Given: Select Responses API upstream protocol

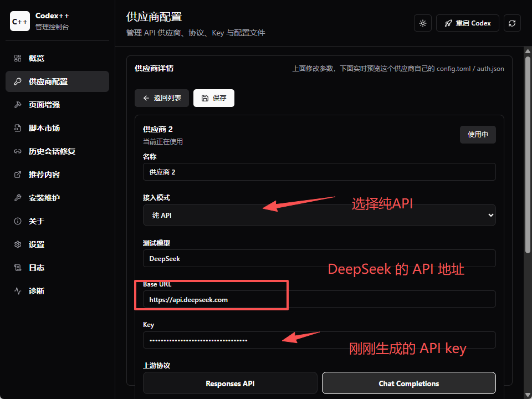Looking at the screenshot, I should tap(230, 383).
